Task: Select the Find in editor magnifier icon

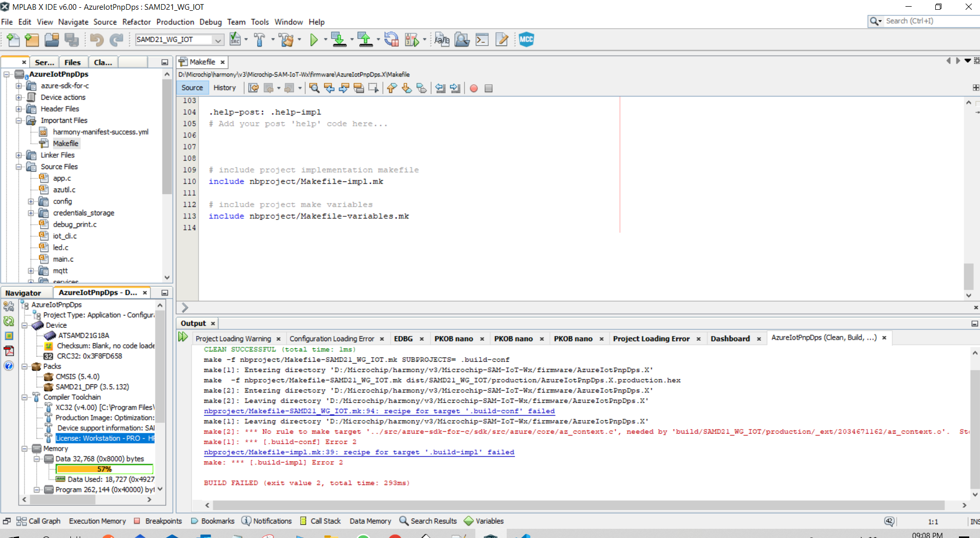Action: [x=314, y=88]
